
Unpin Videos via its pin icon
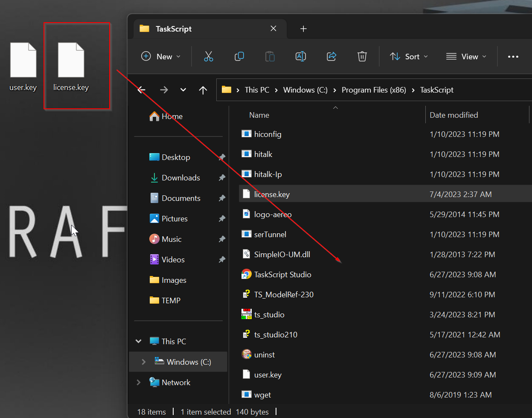click(222, 260)
